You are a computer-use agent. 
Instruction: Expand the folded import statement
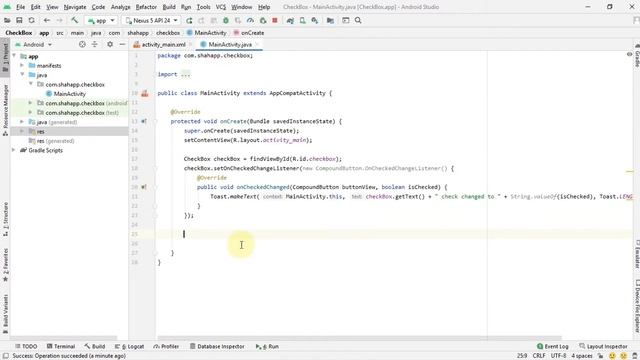click(x=185, y=74)
